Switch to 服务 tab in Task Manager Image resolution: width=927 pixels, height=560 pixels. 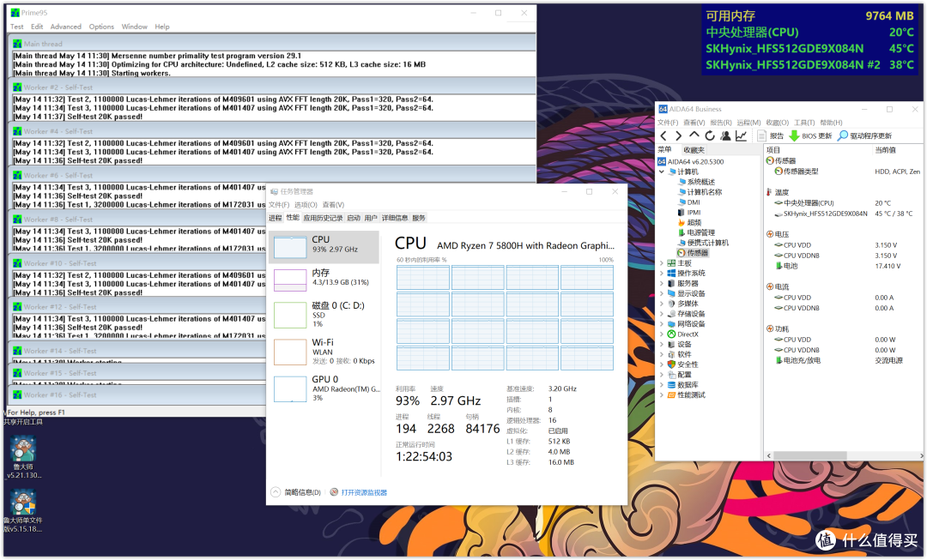click(419, 218)
